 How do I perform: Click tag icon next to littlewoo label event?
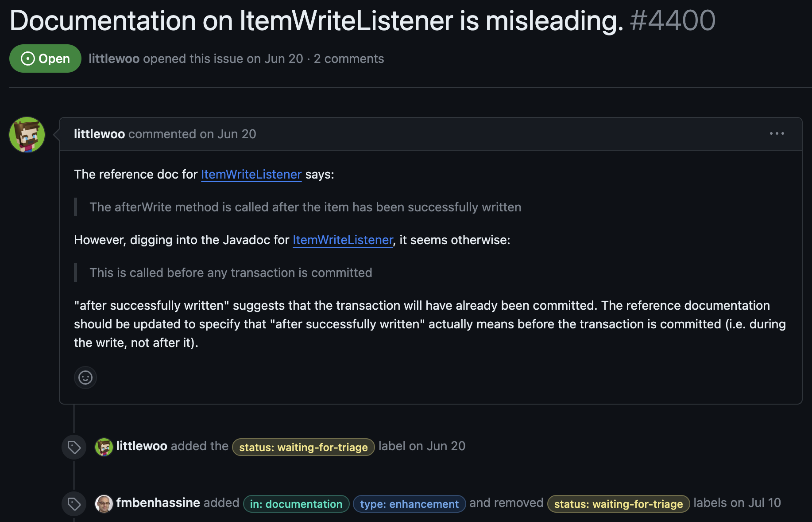(74, 447)
